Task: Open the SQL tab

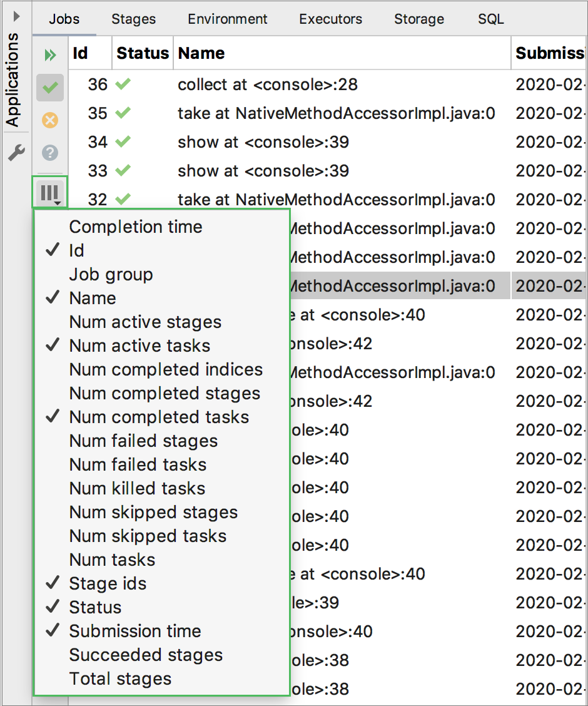Action: [490, 19]
